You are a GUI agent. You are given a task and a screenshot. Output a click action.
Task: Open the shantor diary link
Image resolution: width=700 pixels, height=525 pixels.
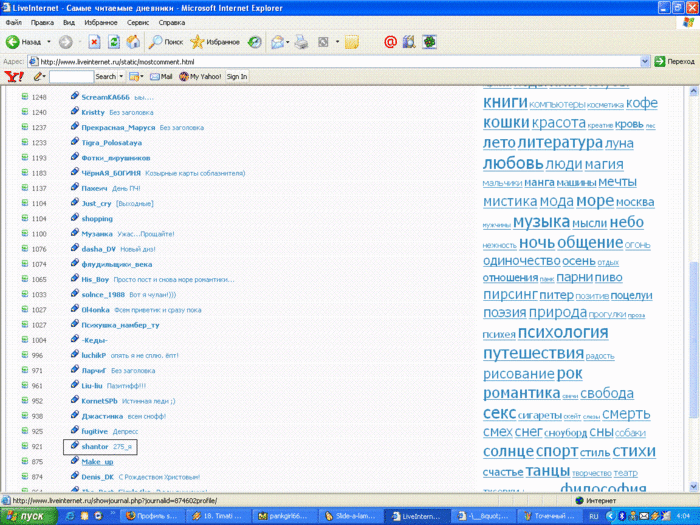(x=95, y=446)
